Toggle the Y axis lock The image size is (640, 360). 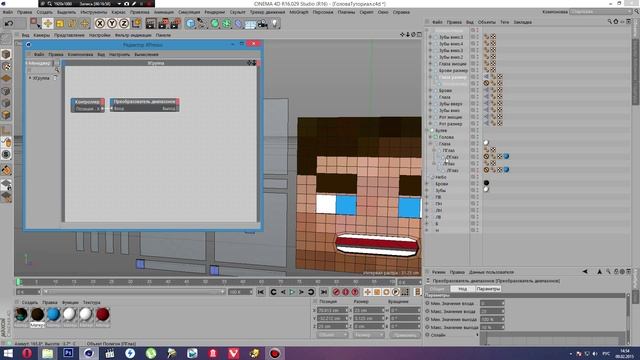point(112,24)
